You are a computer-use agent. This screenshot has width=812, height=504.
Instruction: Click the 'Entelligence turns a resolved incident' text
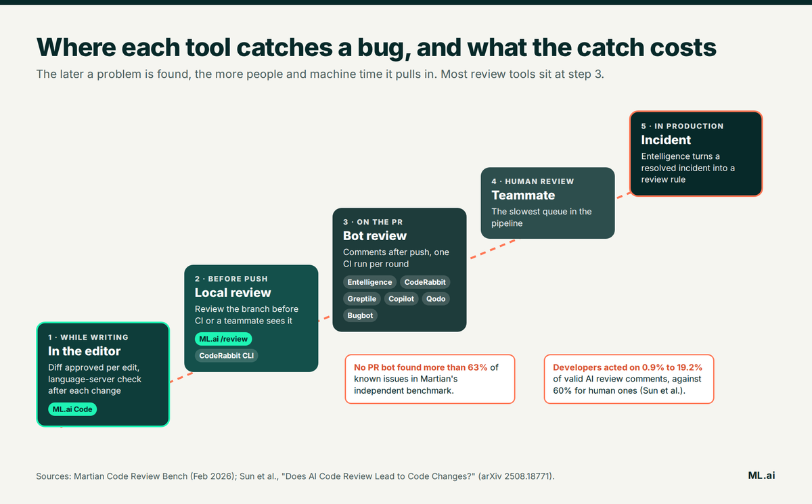pyautogui.click(x=688, y=168)
